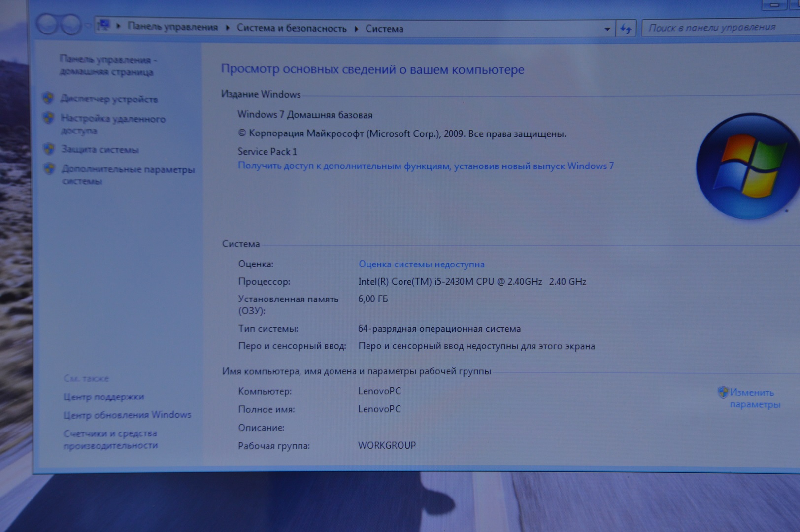Expand the arrow after Панель управления breadcrumb
Viewport: 800px width, 532px height.
point(228,28)
